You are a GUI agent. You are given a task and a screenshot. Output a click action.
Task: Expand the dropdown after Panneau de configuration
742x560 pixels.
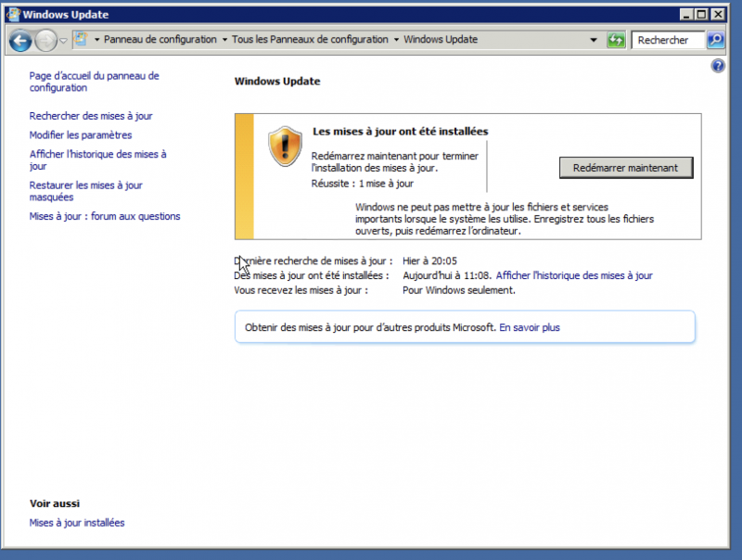point(224,40)
